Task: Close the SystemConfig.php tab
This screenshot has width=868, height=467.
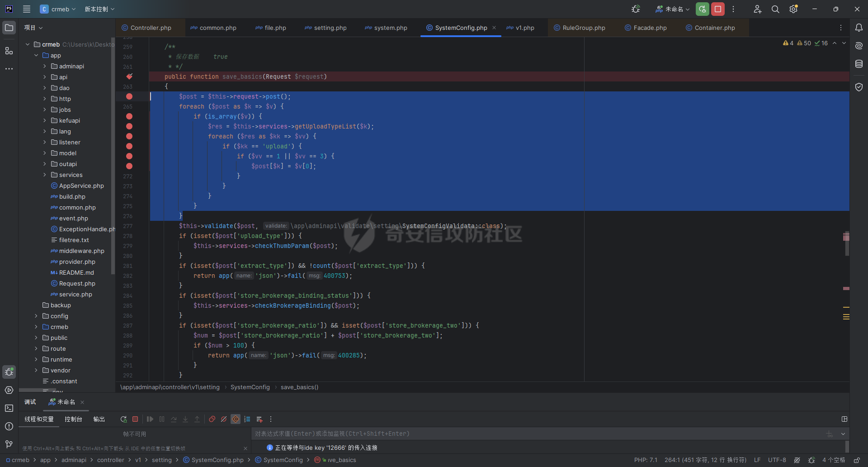Action: click(494, 28)
